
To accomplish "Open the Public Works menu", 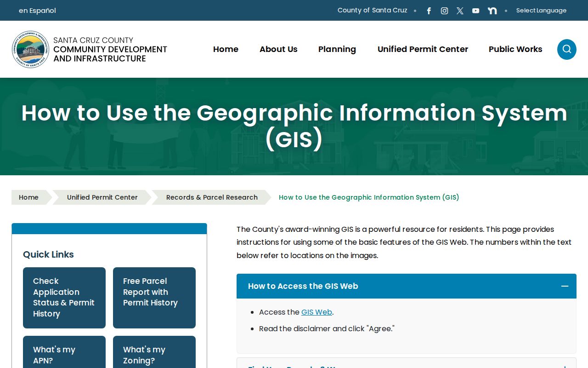I will 515,49.
